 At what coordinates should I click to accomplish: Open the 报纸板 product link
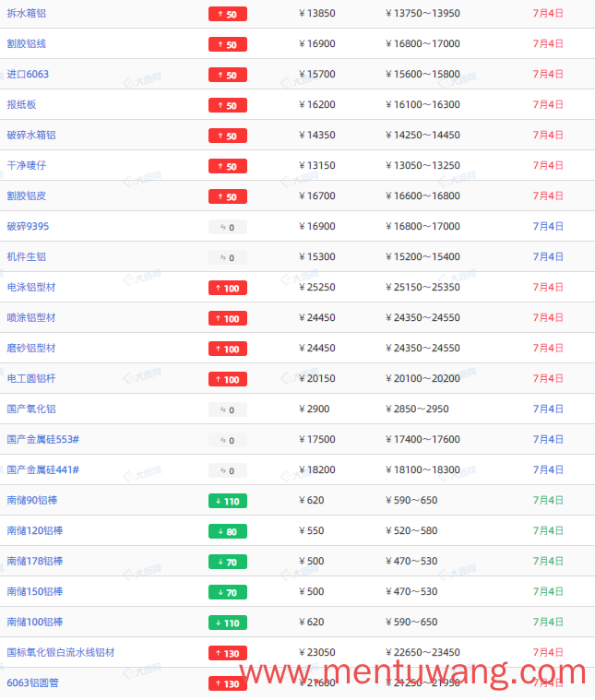pyautogui.click(x=21, y=104)
